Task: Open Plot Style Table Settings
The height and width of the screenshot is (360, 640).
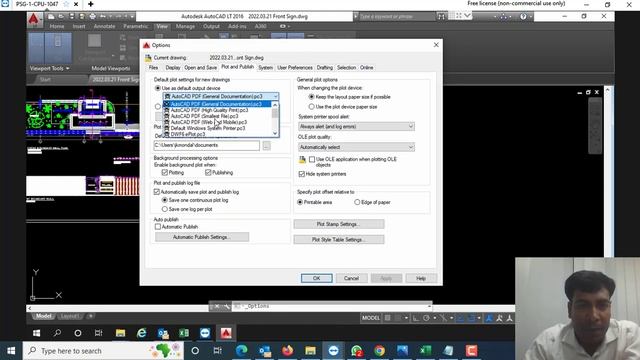Action: click(339, 240)
